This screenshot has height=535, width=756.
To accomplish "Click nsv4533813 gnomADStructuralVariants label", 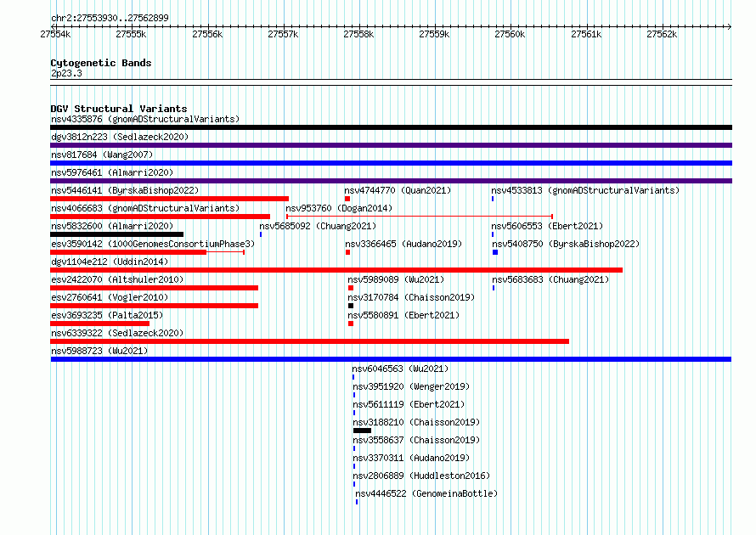I will 585,190.
